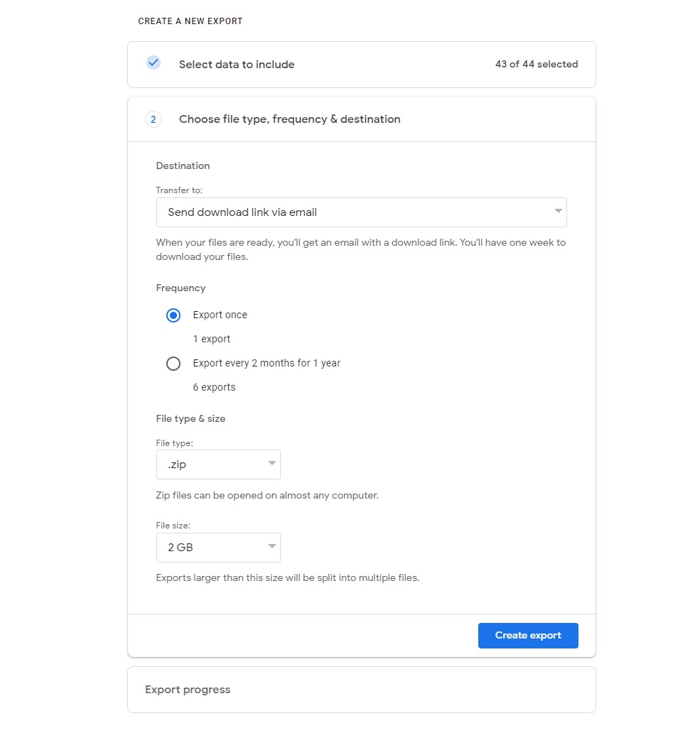The width and height of the screenshot is (700, 733).
Task: Click the 'Export once' label text
Action: pyautogui.click(x=220, y=315)
